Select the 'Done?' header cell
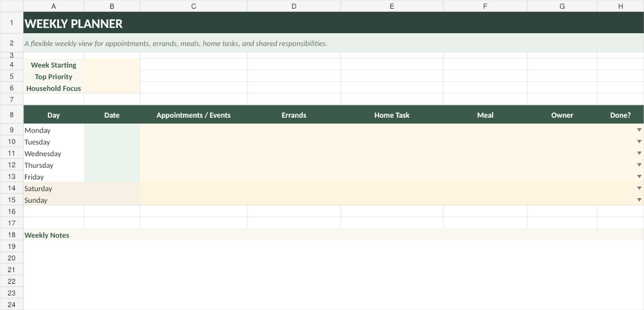The image size is (644, 310). (x=621, y=115)
